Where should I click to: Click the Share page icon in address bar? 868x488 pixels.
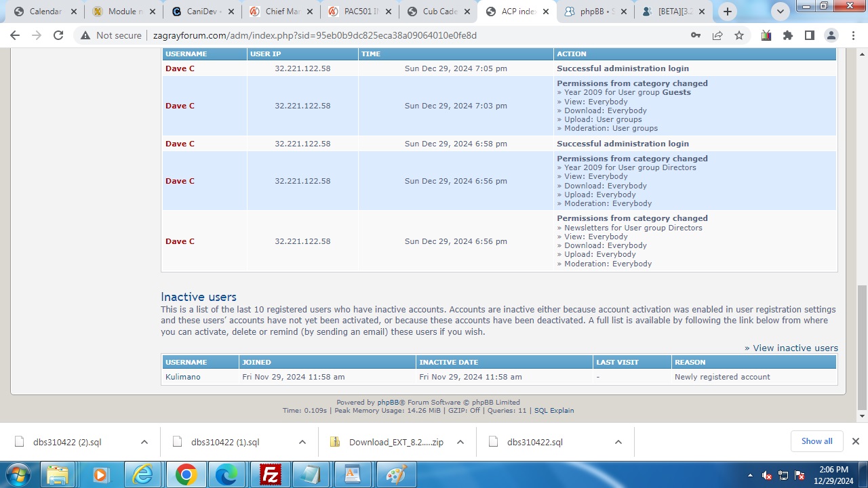717,35
